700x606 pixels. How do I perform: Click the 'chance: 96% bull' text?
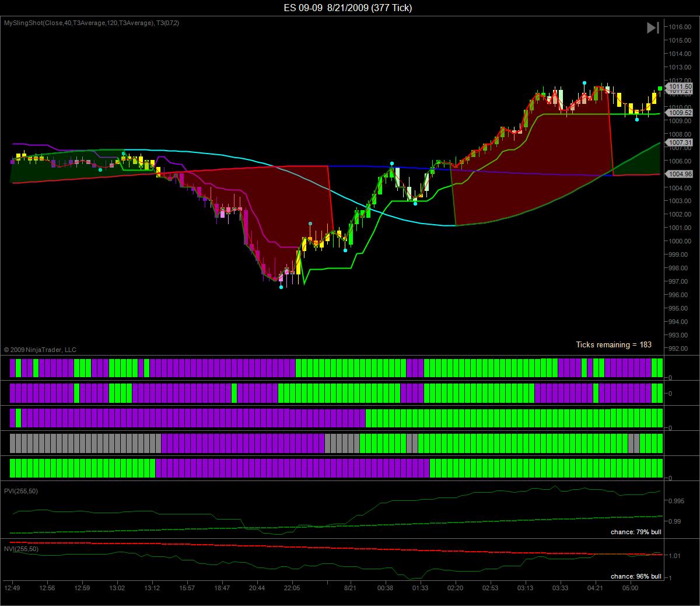point(636,576)
